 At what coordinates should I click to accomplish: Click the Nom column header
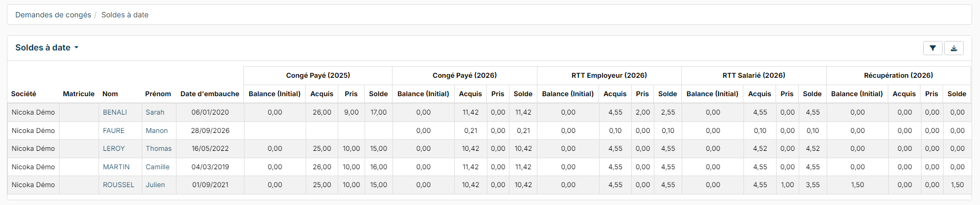coord(110,94)
